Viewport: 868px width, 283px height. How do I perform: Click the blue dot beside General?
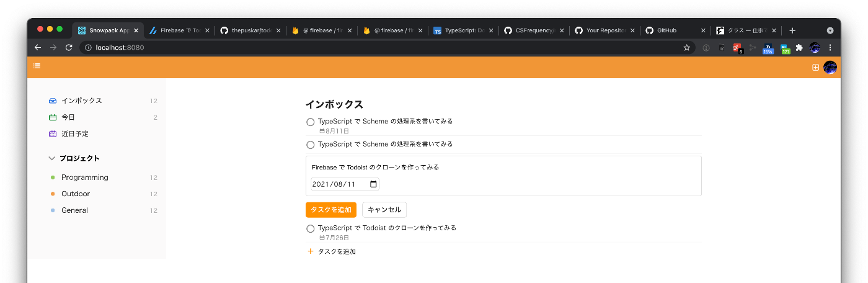tap(53, 210)
